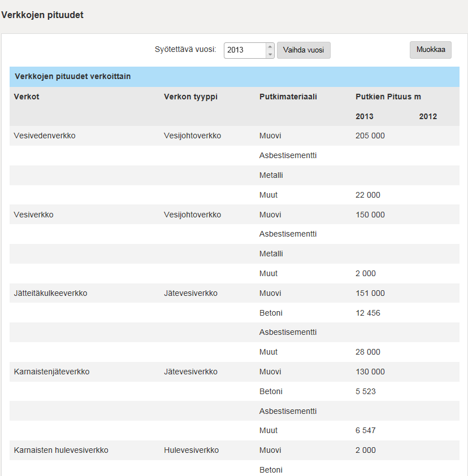Increase year with spinner up arrow

click(270, 46)
